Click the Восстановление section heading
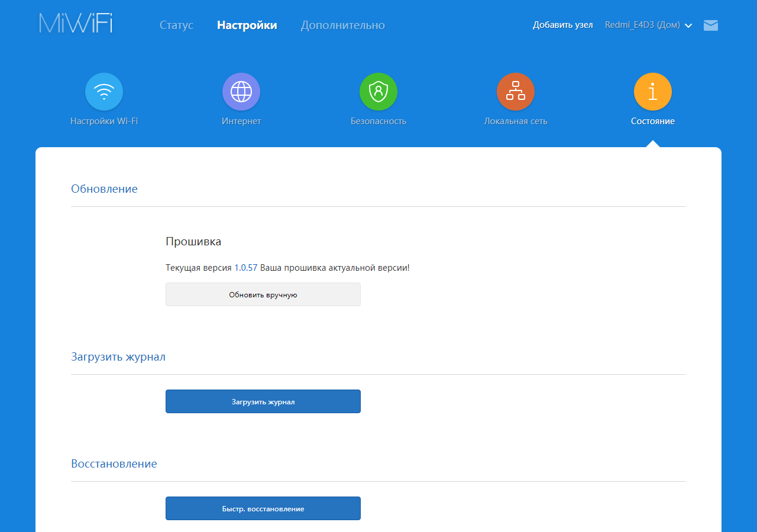 (x=114, y=464)
